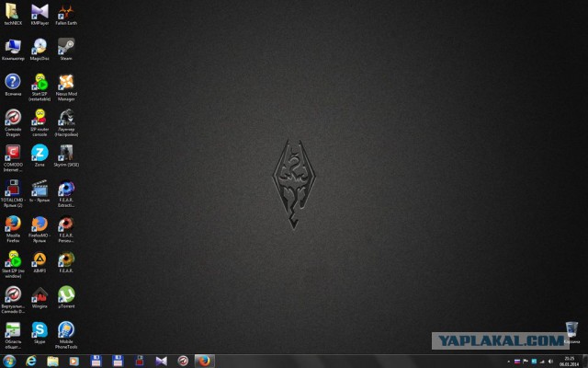The image size is (588, 368).
Task: Open the Action Center flag icon
Action: pos(526,362)
